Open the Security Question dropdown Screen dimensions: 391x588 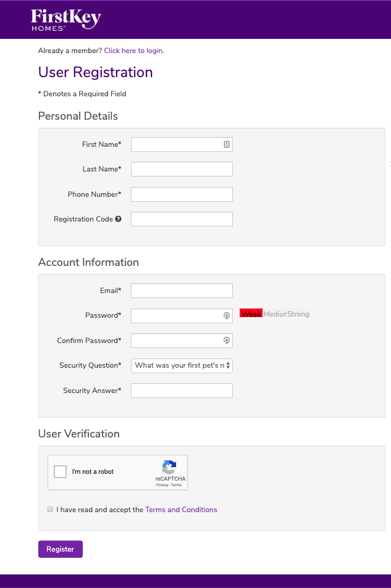[182, 365]
